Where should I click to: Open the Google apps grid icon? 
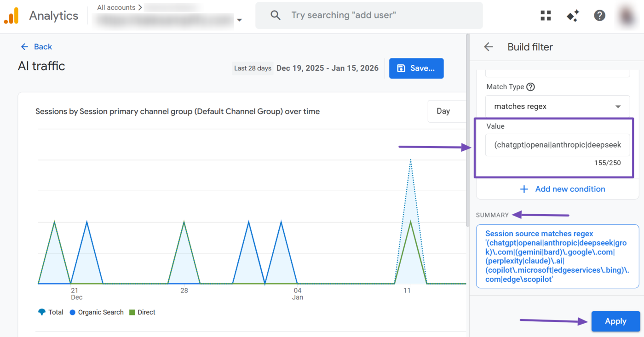click(x=546, y=16)
